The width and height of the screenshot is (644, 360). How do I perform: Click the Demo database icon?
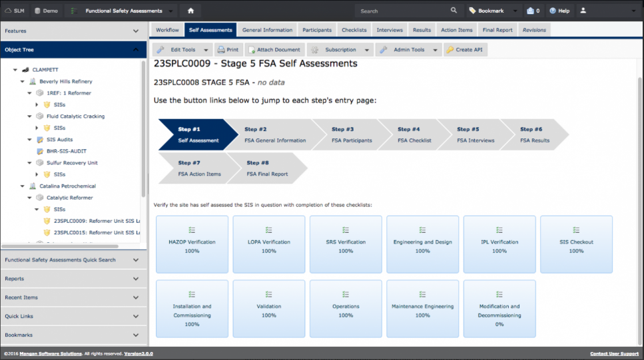[x=37, y=11]
